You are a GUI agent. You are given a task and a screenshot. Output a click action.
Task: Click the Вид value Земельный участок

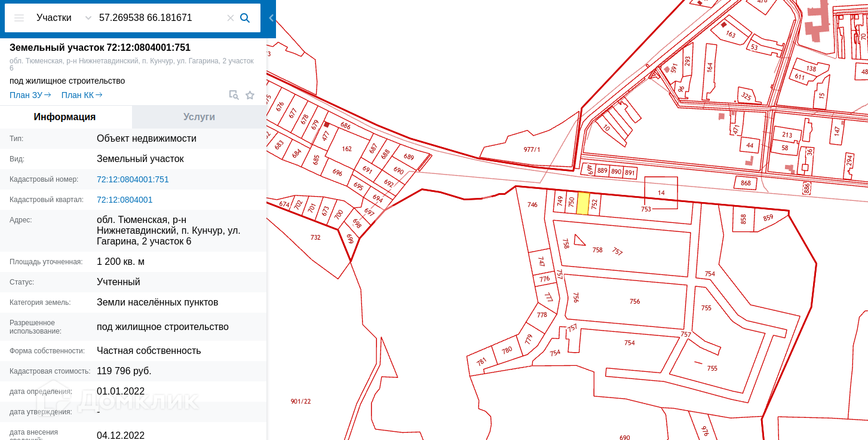pos(140,159)
